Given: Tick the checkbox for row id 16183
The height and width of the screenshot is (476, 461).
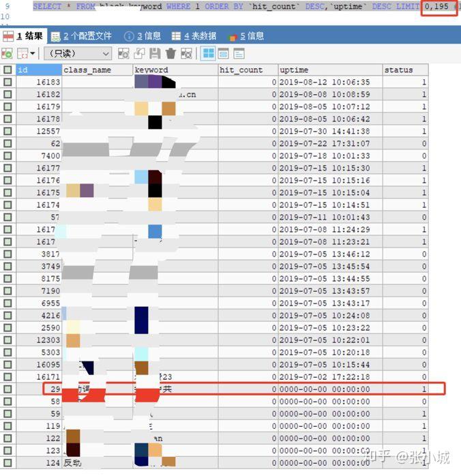Looking at the screenshot, I should click(x=8, y=83).
